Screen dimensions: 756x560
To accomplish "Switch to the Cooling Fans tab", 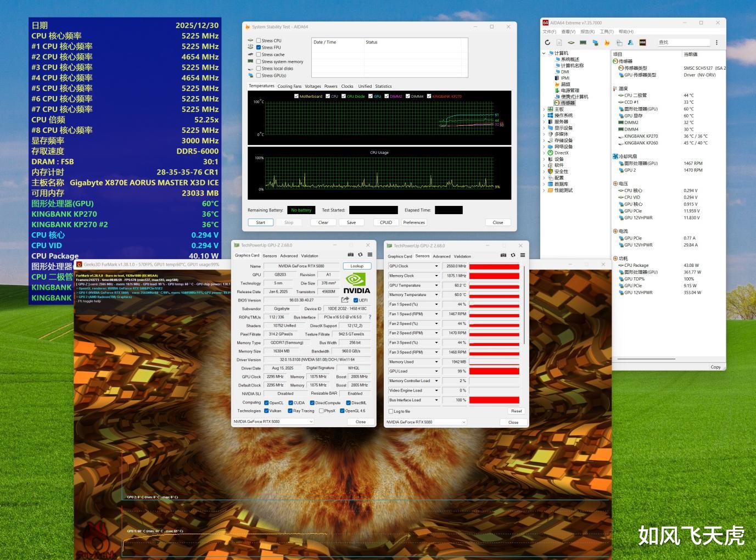I will [289, 86].
